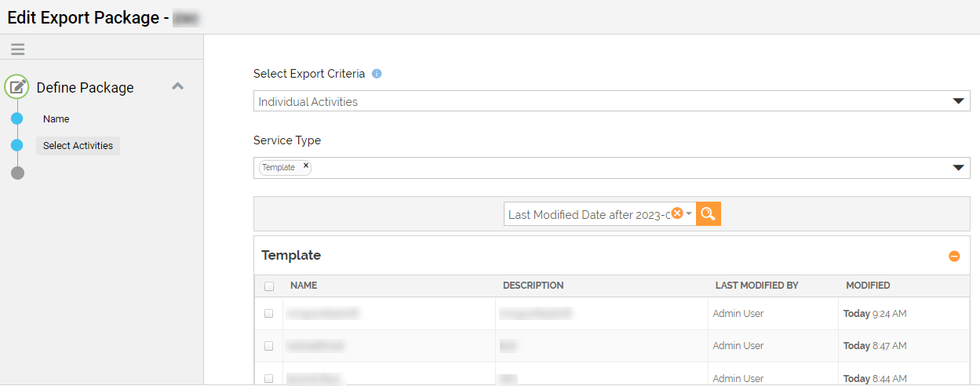980x386 pixels.
Task: Click the gray step circle in sidebar
Action: coord(17,173)
